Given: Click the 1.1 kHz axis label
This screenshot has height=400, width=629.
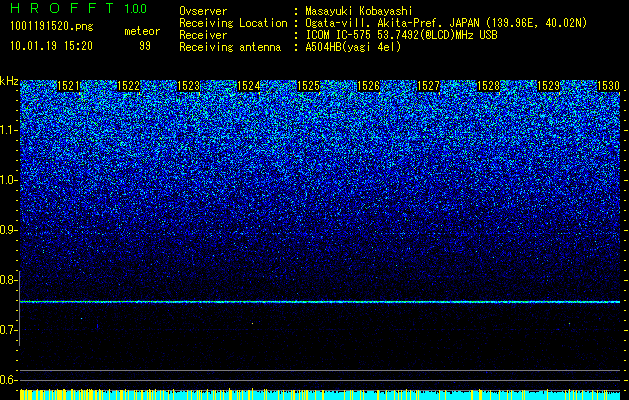Looking at the screenshot, I should [x=9, y=130].
